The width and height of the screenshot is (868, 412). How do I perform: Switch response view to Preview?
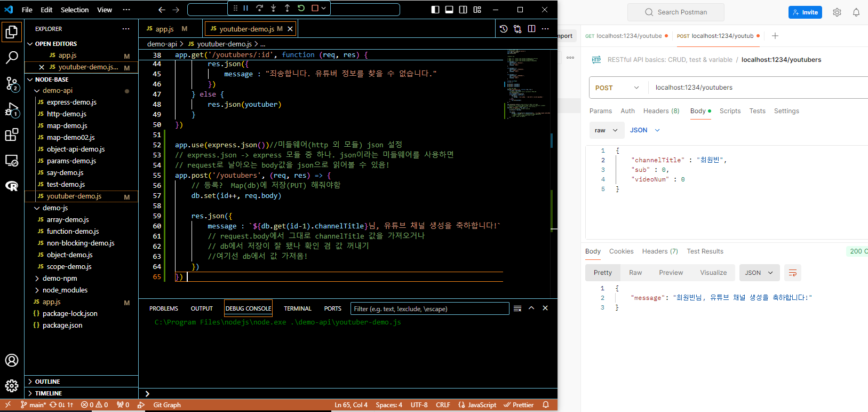coord(671,273)
